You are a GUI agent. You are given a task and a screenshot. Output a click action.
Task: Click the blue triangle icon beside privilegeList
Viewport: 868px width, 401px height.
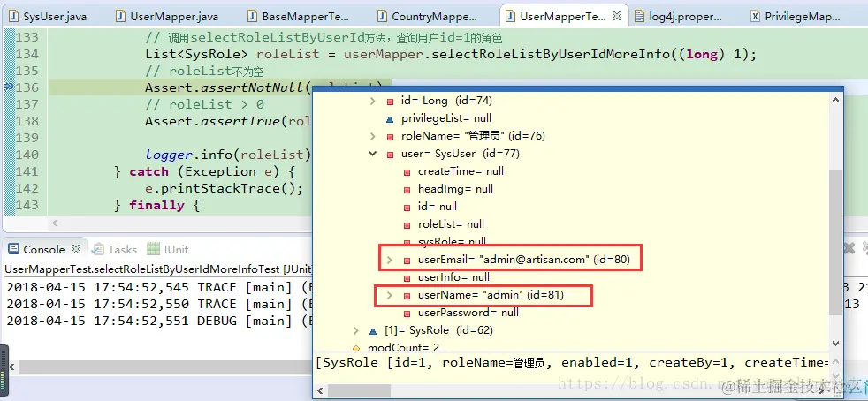point(390,118)
